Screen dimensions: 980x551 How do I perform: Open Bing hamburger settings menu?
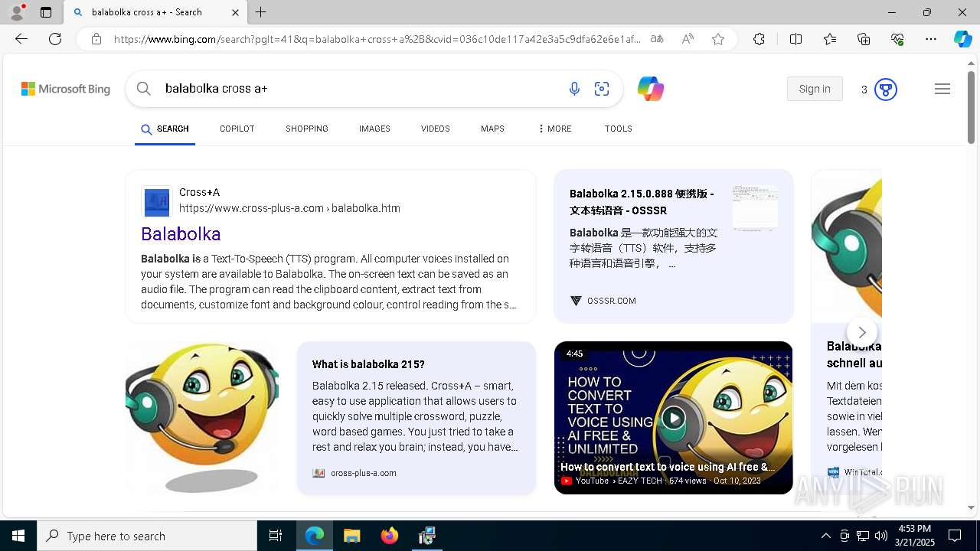(x=942, y=89)
